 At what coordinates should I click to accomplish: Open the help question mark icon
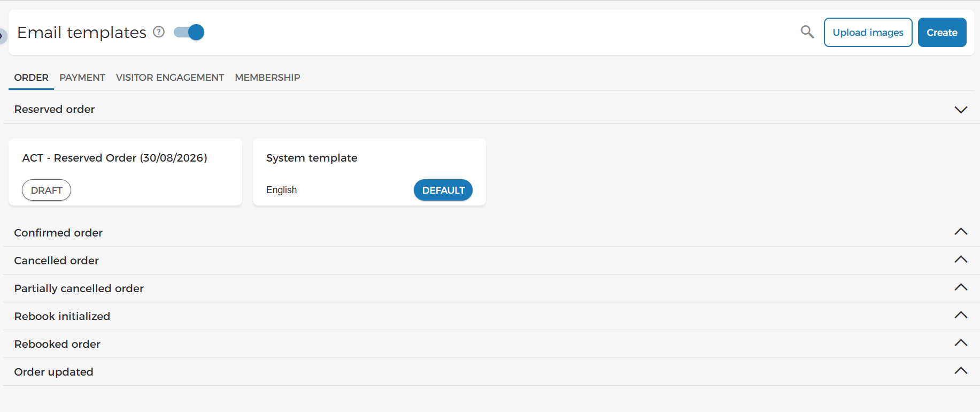pos(159,32)
